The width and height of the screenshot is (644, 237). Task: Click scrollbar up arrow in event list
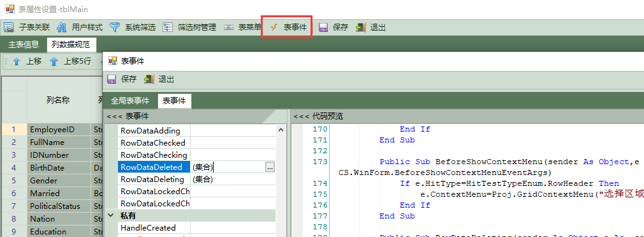pos(281,130)
